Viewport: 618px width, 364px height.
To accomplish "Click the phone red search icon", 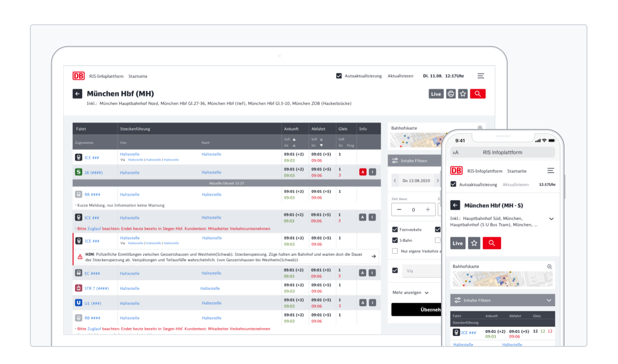I will 492,243.
